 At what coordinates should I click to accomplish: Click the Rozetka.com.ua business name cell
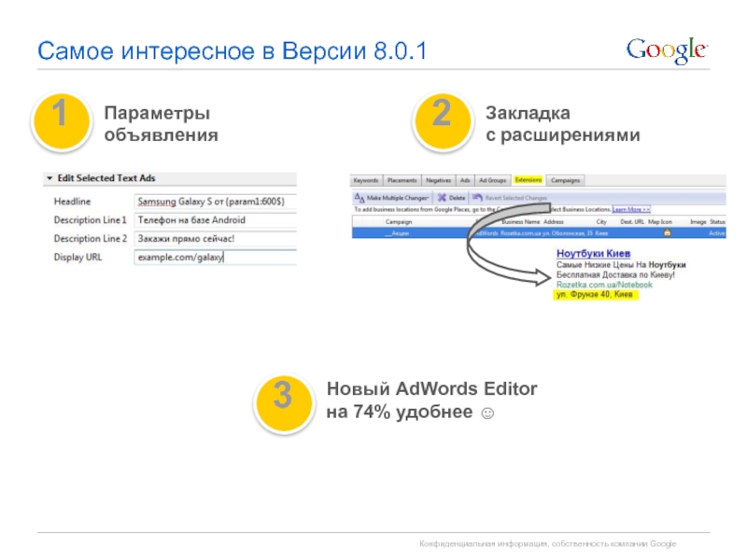coord(521,233)
